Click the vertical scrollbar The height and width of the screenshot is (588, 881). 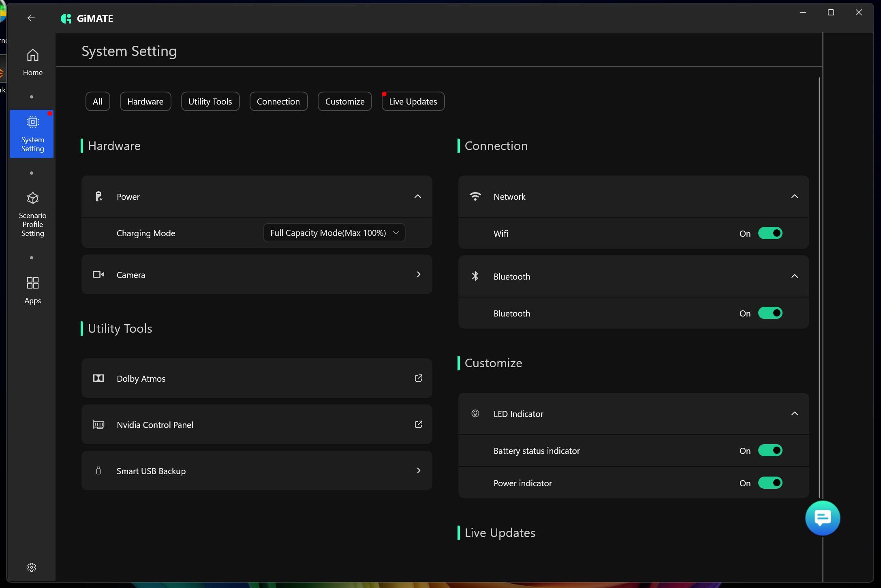tap(819, 284)
